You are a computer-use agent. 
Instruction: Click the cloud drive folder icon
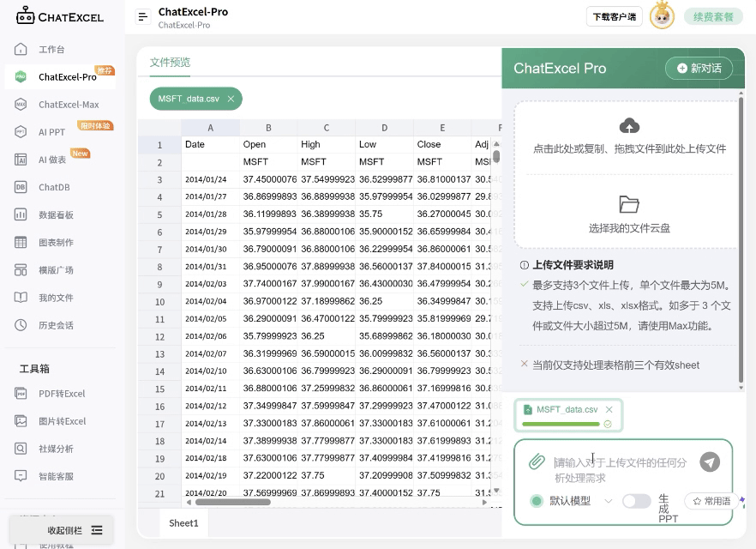click(629, 204)
